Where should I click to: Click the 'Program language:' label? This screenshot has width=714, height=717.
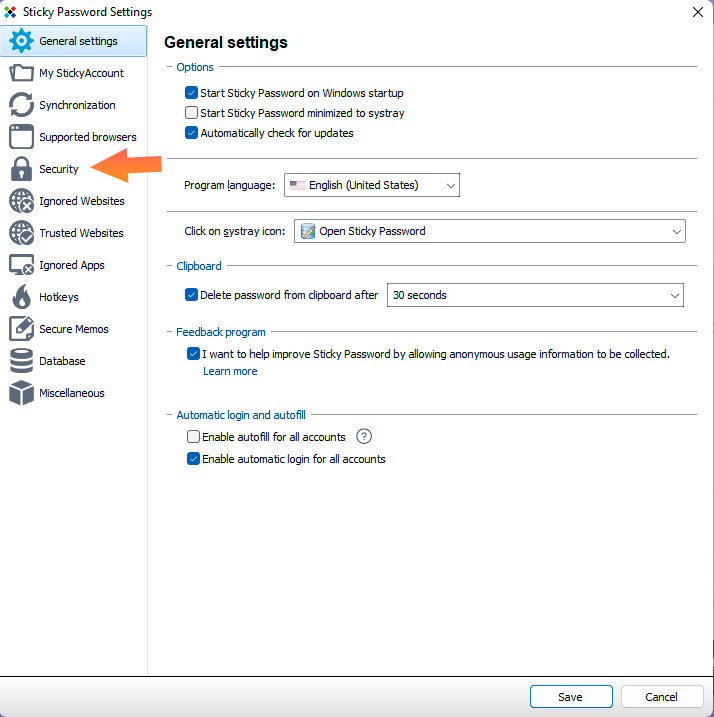[230, 185]
